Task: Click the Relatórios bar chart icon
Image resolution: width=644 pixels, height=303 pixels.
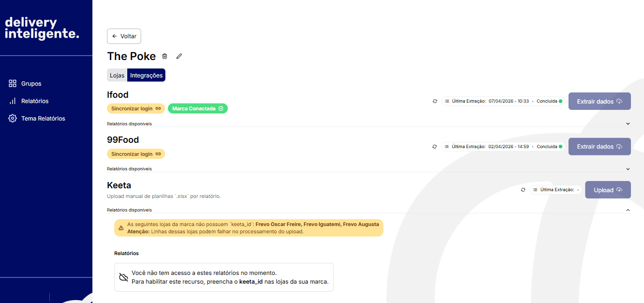Action: pos(13,101)
